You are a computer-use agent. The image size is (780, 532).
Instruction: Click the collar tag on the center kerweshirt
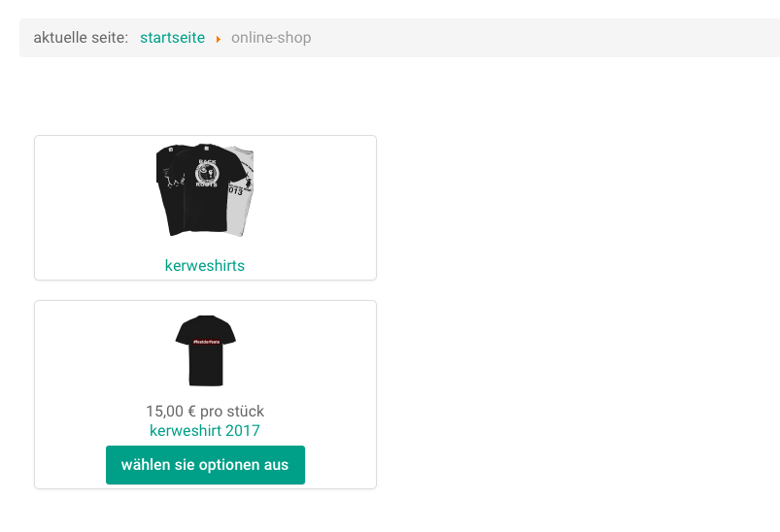[206, 149]
